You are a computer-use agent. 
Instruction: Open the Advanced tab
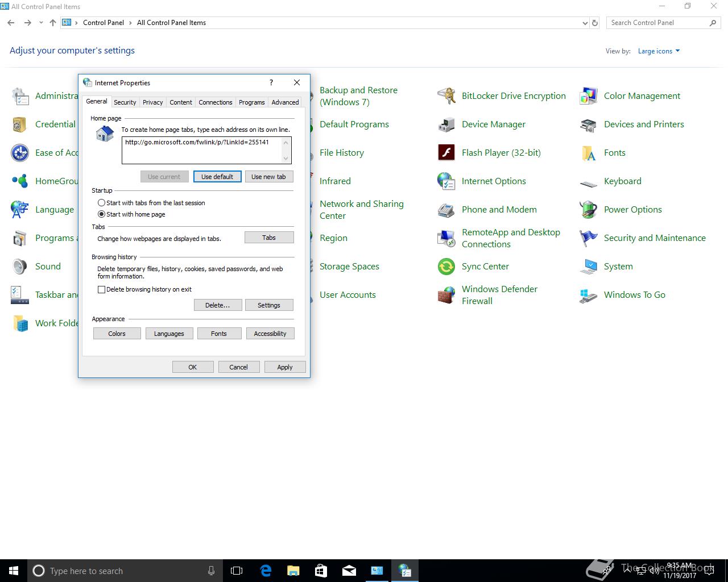click(285, 102)
